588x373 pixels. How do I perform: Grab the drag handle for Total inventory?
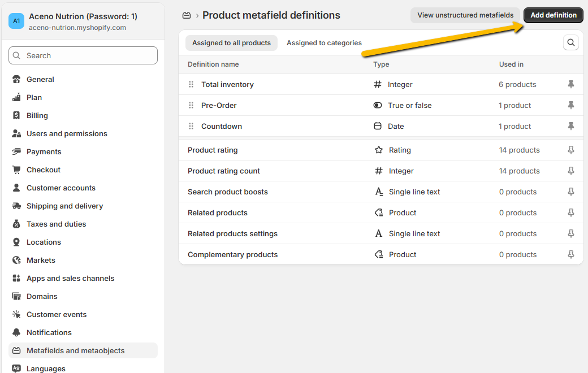click(x=191, y=85)
